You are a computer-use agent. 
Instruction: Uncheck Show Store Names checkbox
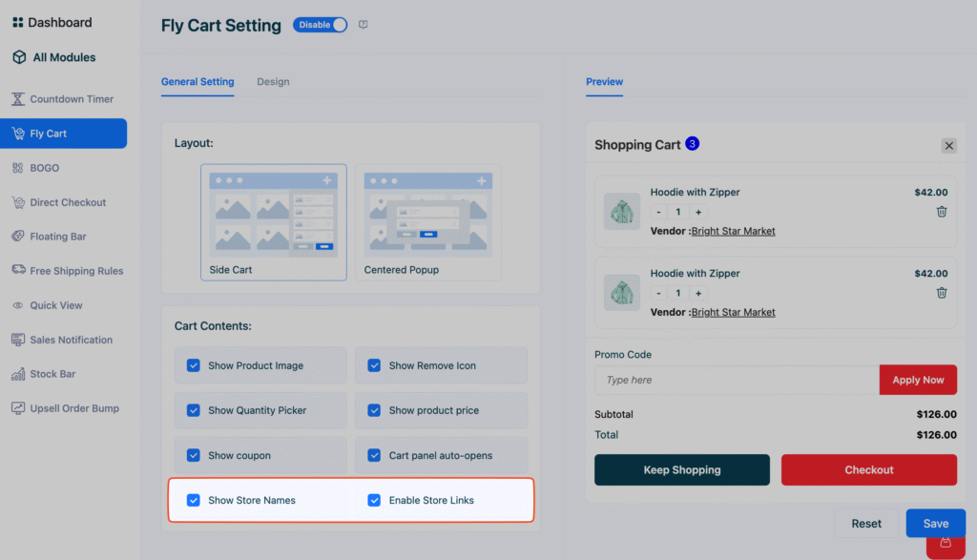point(194,500)
